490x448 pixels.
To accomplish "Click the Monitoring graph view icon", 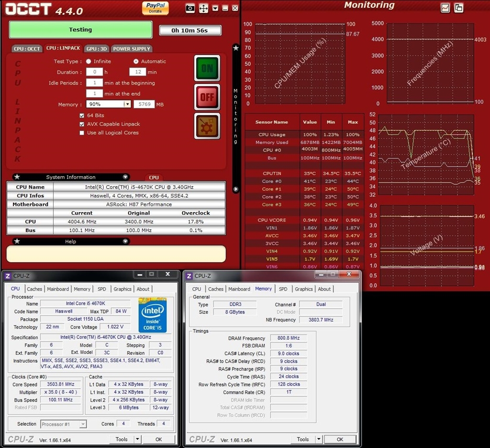I will point(445,8).
